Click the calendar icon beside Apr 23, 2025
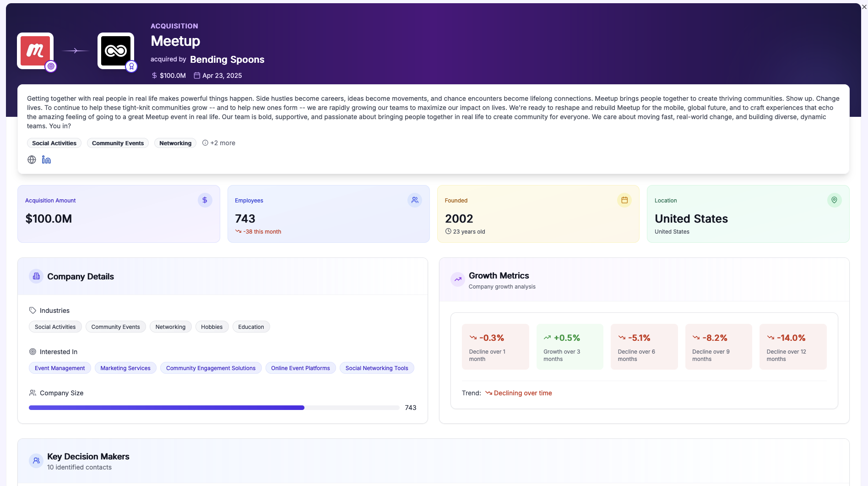This screenshot has width=868, height=486. [x=197, y=76]
